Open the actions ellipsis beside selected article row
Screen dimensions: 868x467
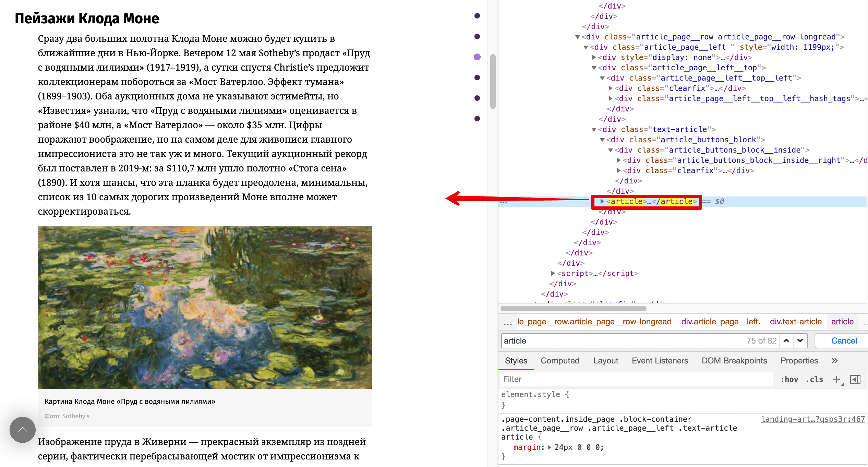pos(503,202)
